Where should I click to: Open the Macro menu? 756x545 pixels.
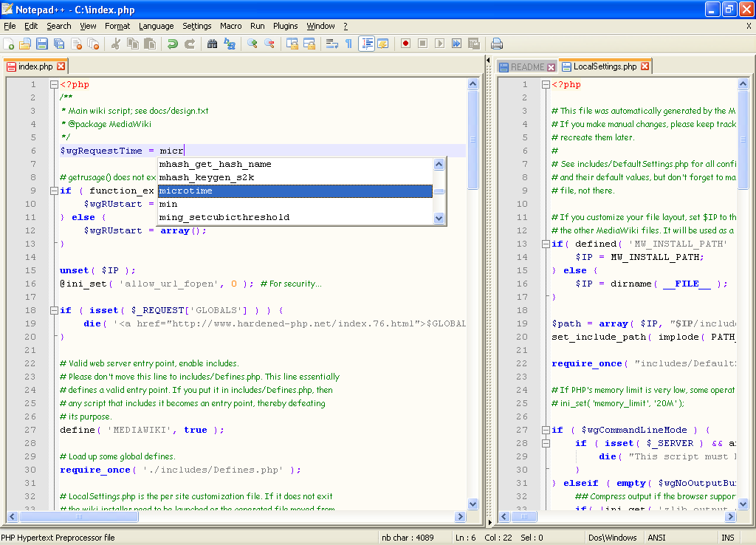[230, 25]
